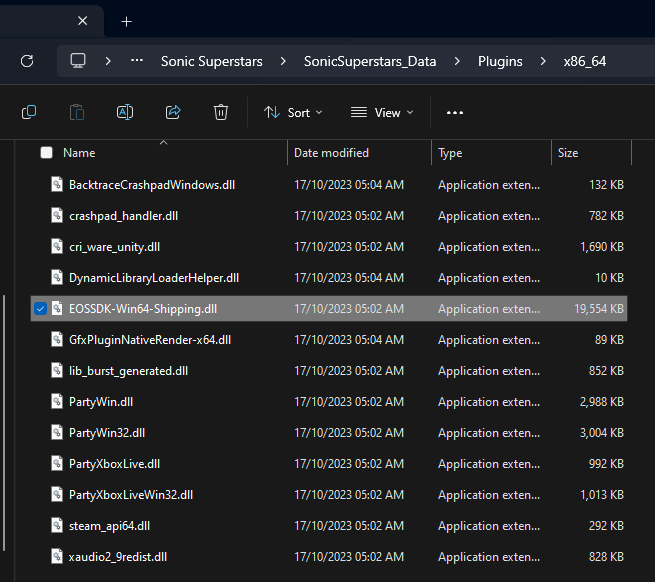Refresh the current folder view
This screenshot has height=582, width=655.
point(27,61)
